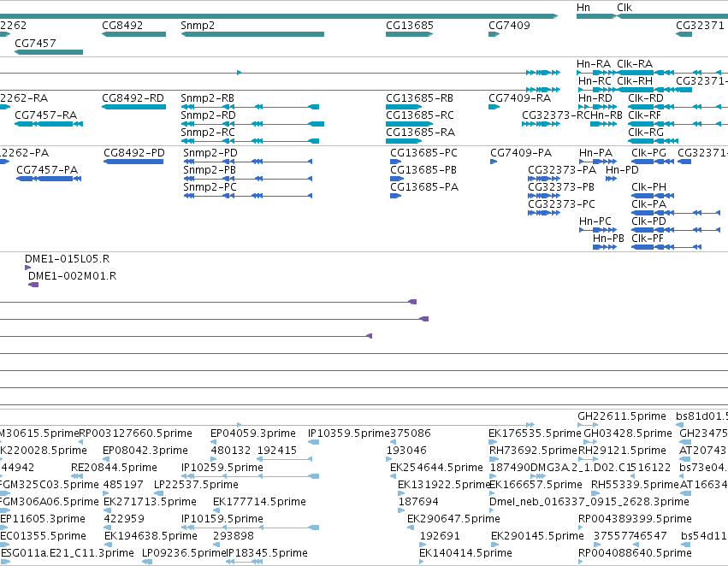Select the DME1-015L05.R feature
728x566 pixels.
(67, 259)
